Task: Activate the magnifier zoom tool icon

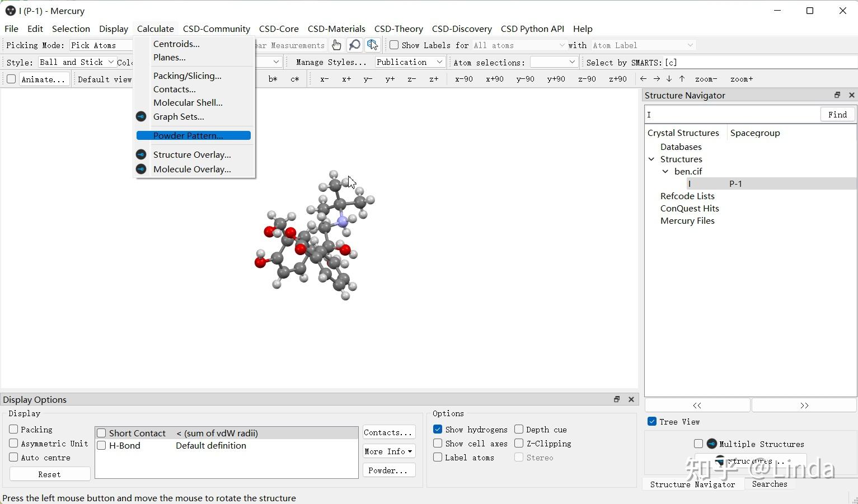Action: [x=354, y=45]
